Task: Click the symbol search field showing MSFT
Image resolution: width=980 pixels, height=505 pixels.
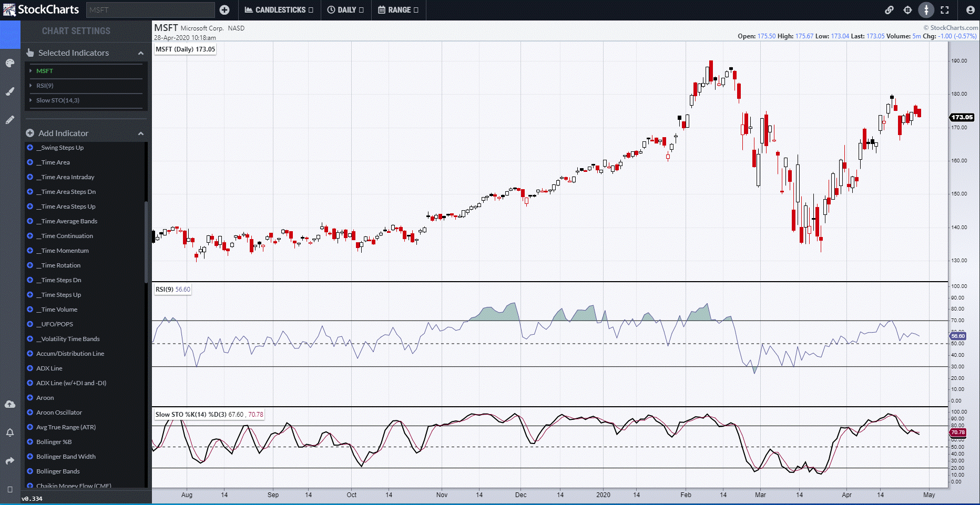Action: tap(150, 10)
